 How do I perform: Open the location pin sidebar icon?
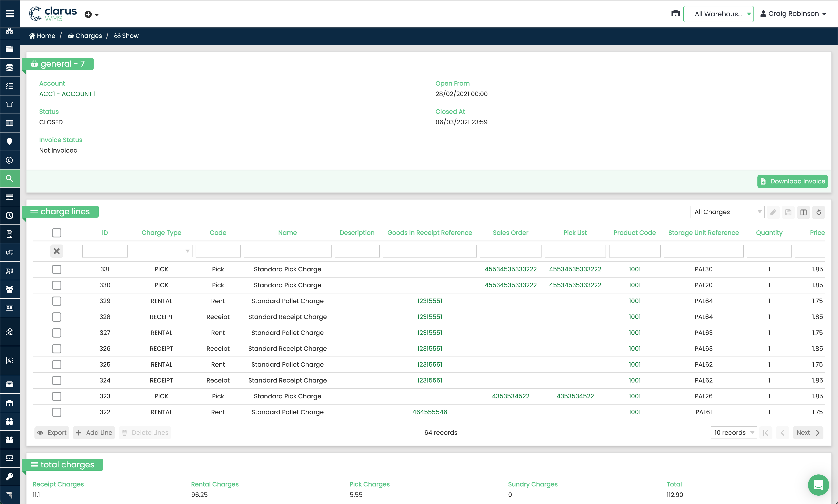tap(10, 141)
